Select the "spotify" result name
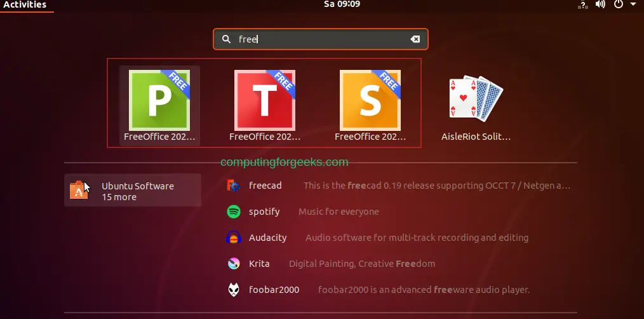644x319 pixels. (x=264, y=212)
